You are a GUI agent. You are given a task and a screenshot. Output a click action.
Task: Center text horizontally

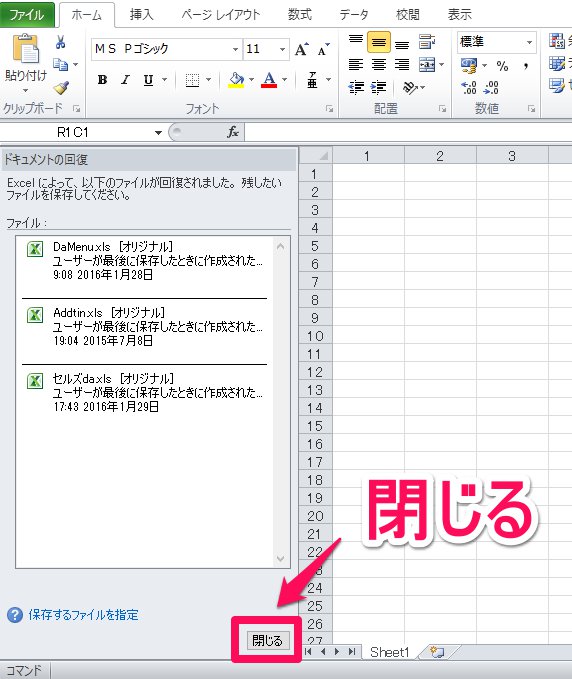click(379, 65)
